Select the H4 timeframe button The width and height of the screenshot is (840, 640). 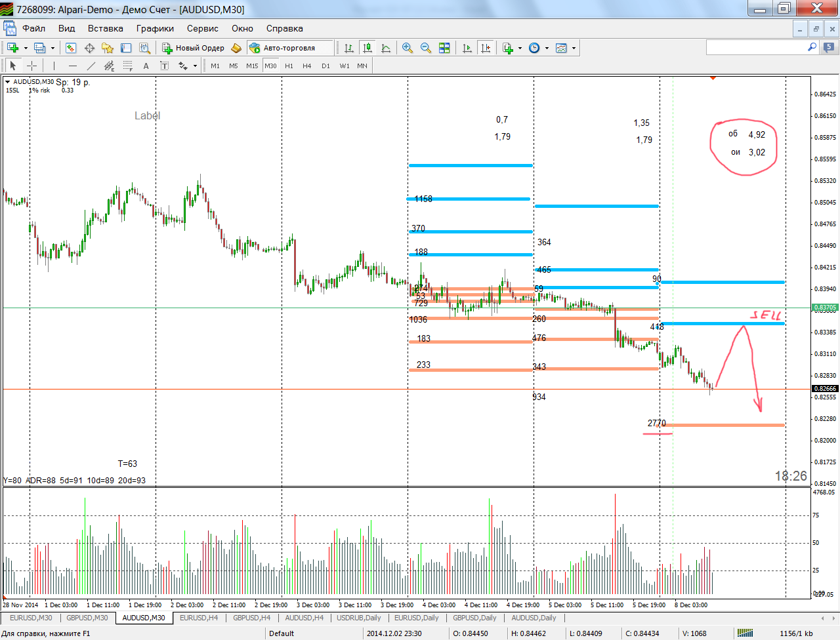(x=307, y=66)
